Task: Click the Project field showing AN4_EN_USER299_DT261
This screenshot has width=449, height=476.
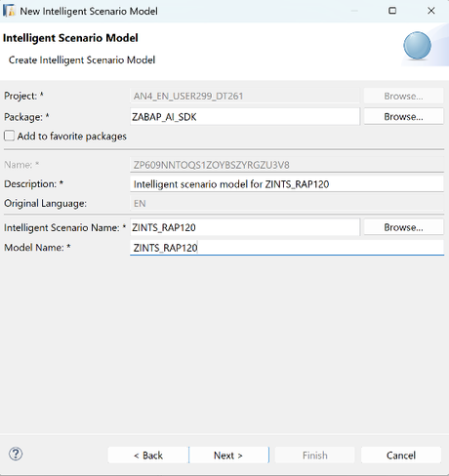Action: coord(245,96)
